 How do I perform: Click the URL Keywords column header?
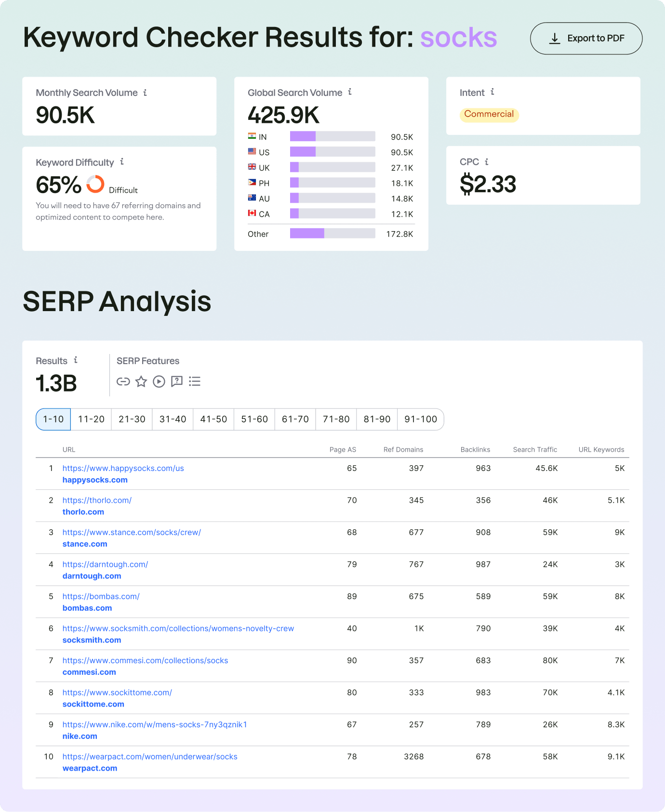point(601,450)
